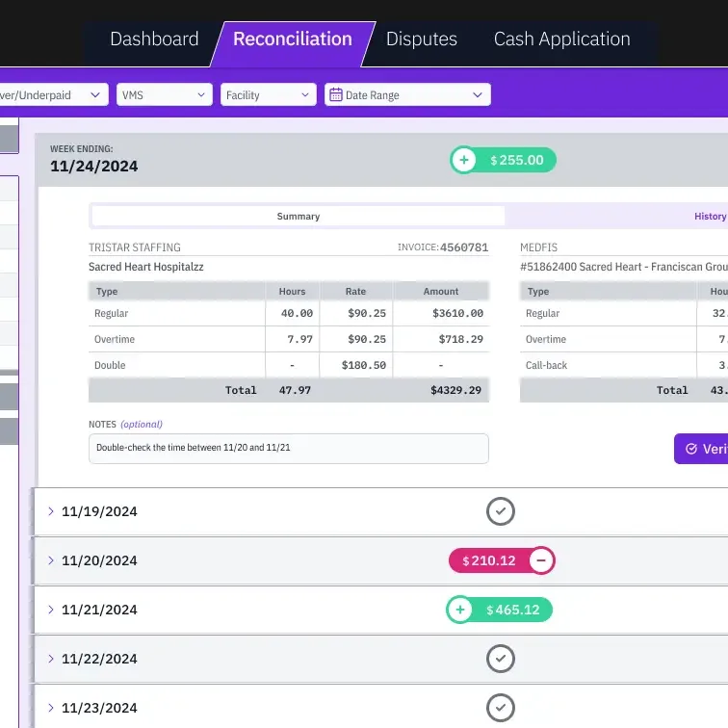This screenshot has width=728, height=728.
Task: Open the Cash Application tab
Action: [x=561, y=39]
